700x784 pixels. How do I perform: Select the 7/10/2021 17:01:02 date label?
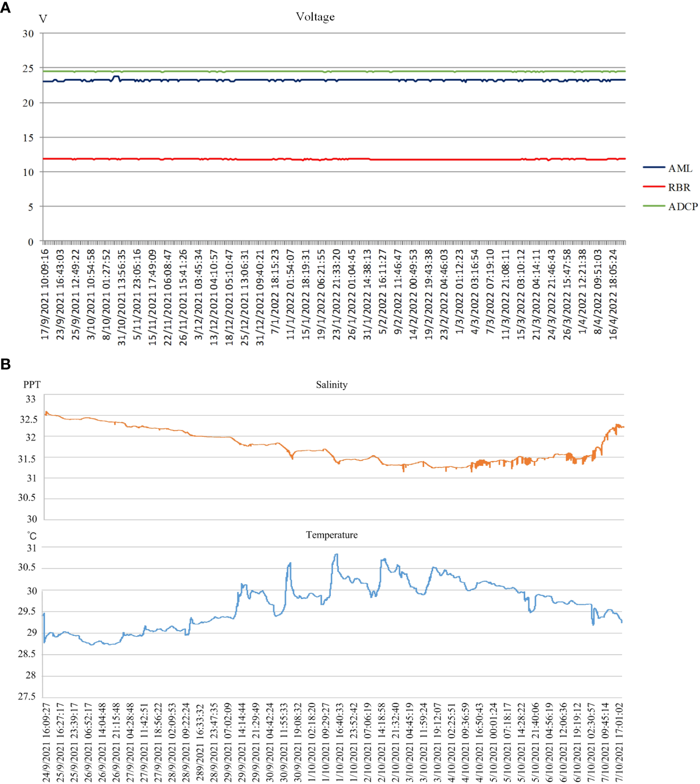tap(619, 742)
